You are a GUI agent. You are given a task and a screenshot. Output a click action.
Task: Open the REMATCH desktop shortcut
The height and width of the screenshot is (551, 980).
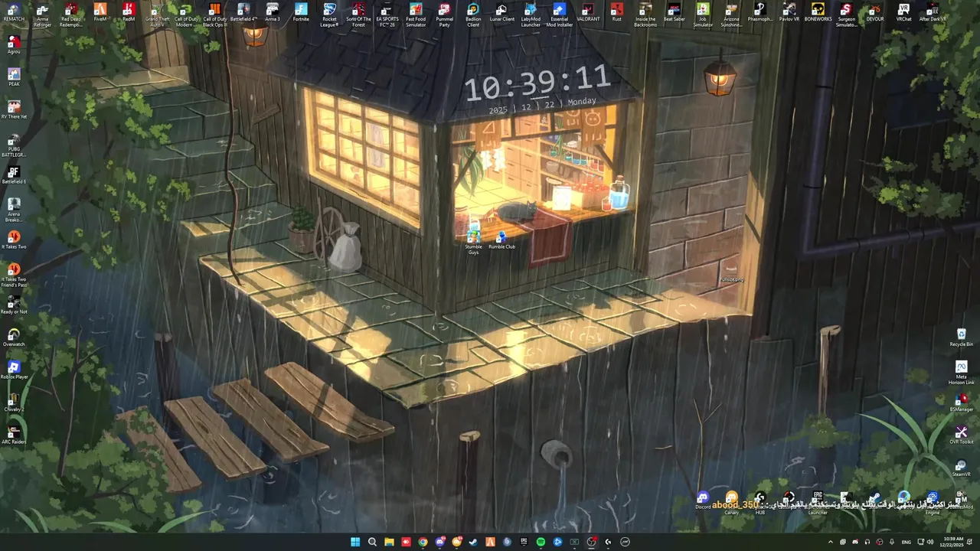[14, 13]
